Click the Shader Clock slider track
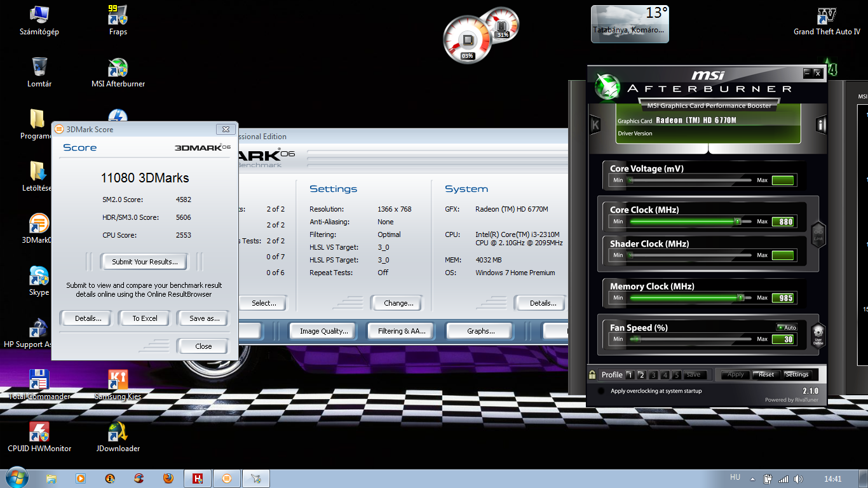The width and height of the screenshot is (868, 488). 689,255
